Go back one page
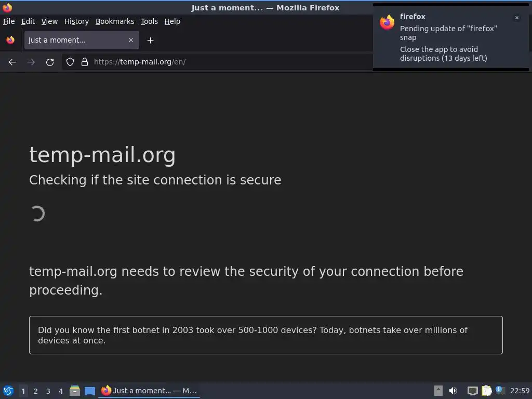Image resolution: width=532 pixels, height=399 pixels. click(x=12, y=62)
